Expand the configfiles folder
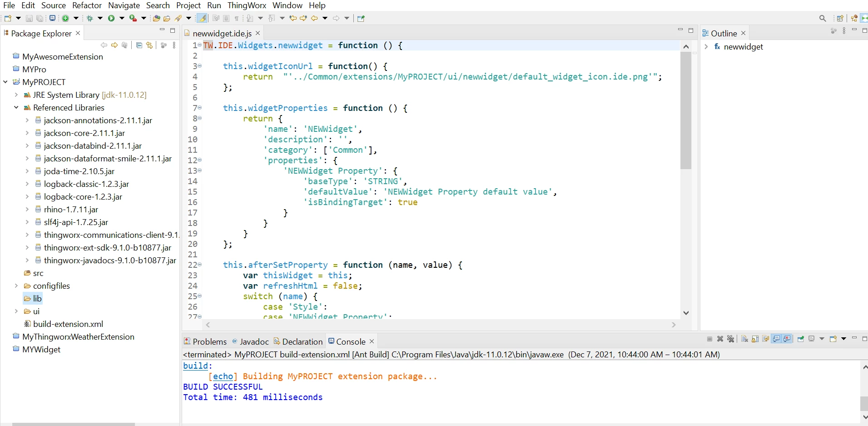 [16, 286]
